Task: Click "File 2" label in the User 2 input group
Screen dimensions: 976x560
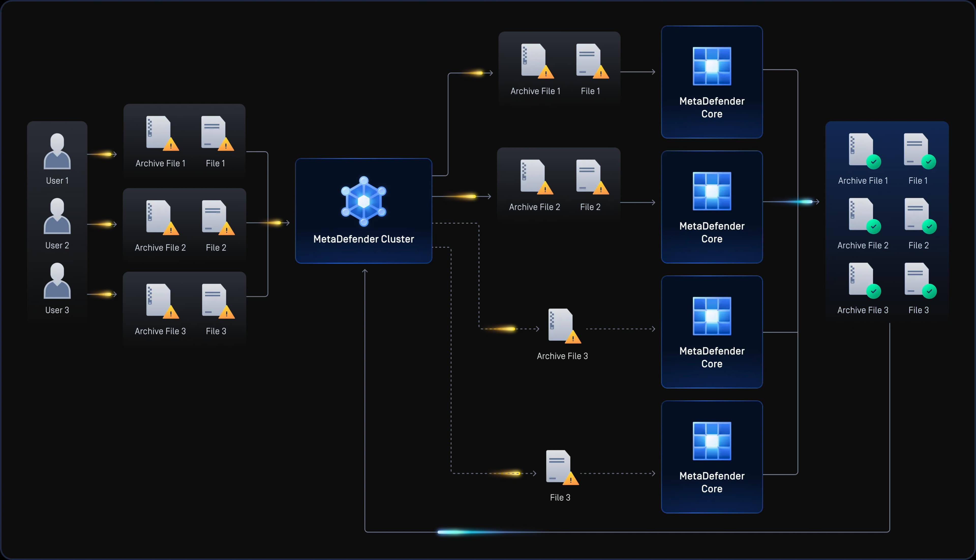Action: point(216,247)
